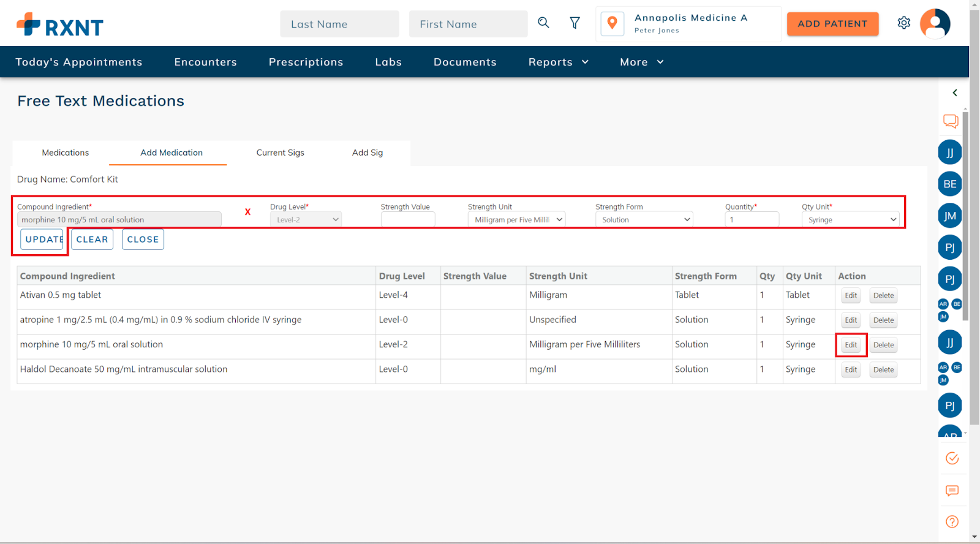The height and width of the screenshot is (544, 980).
Task: Switch to the Current Sigs tab
Action: point(280,153)
